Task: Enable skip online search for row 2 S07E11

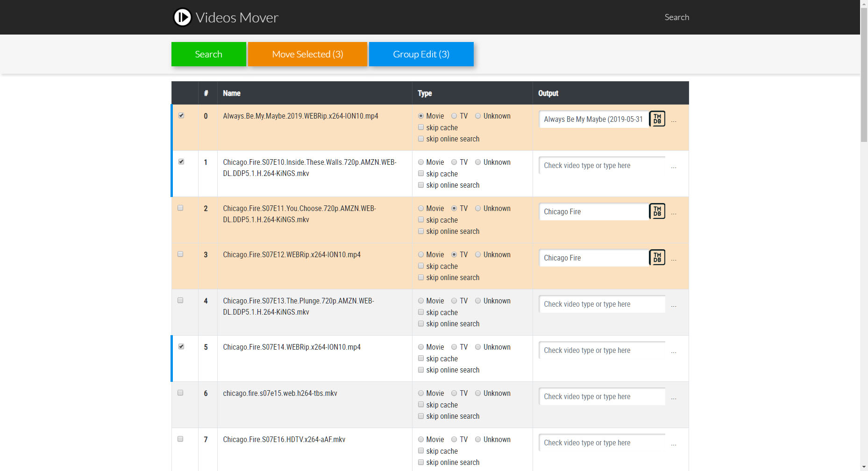Action: pyautogui.click(x=421, y=231)
